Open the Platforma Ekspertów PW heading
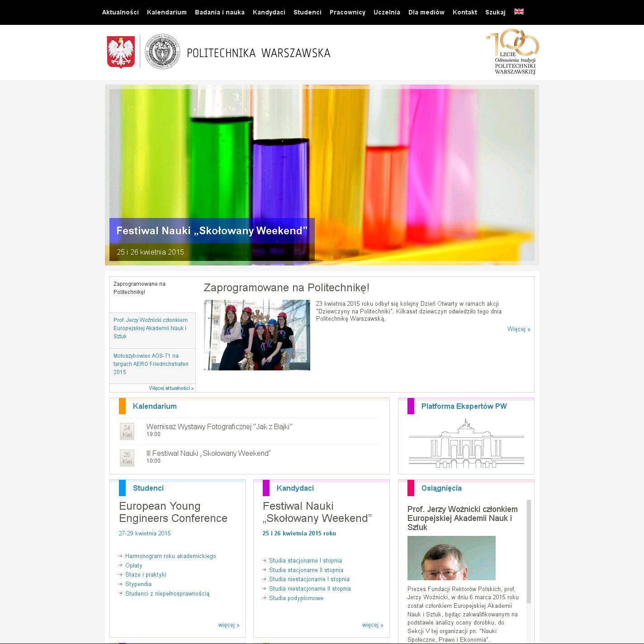 click(x=464, y=406)
